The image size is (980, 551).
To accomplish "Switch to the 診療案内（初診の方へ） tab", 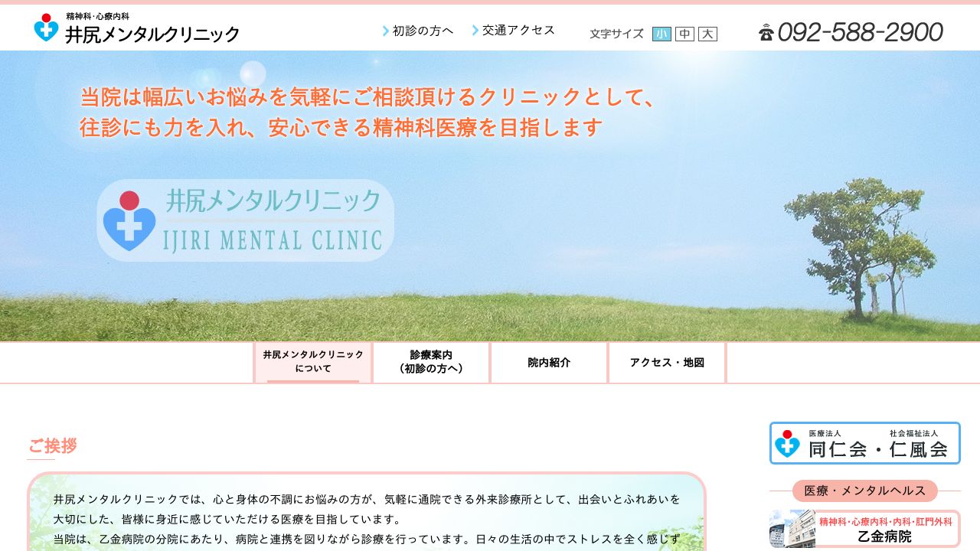I will point(431,361).
